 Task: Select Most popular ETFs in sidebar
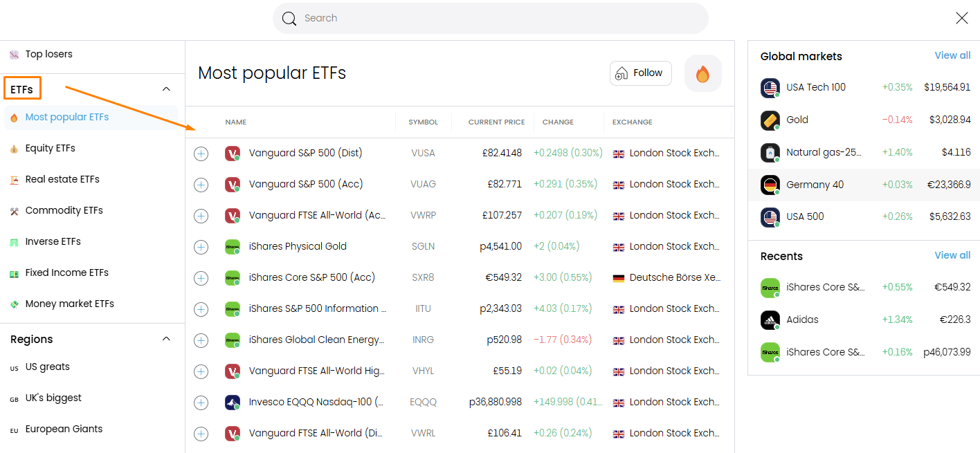click(91, 118)
